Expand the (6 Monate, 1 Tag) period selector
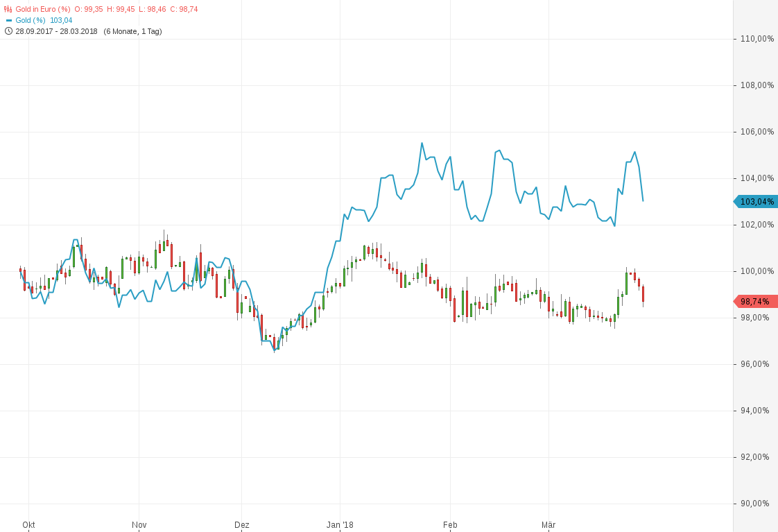 [132, 31]
